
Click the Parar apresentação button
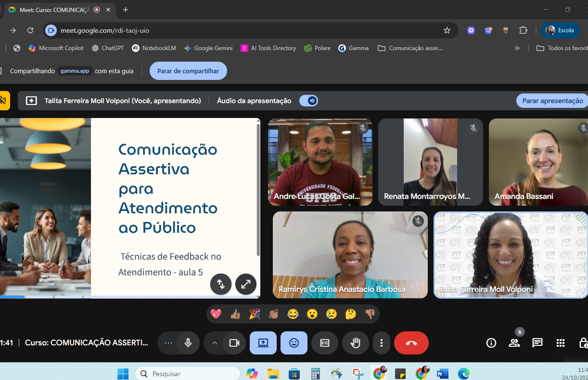(x=552, y=101)
